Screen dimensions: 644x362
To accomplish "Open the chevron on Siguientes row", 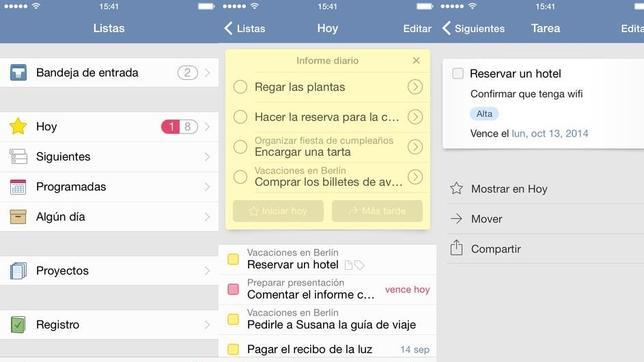I will (207, 157).
